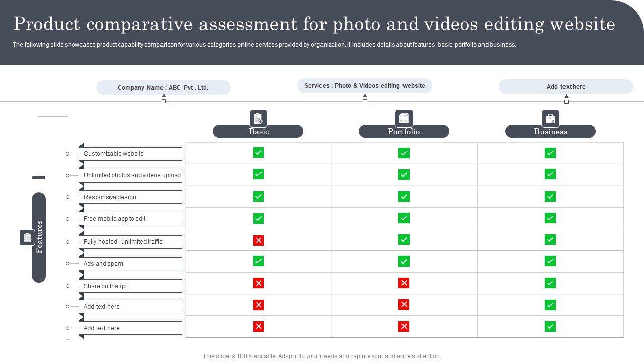
Task: Select the Ads and spam feature box
Action: tap(131, 264)
